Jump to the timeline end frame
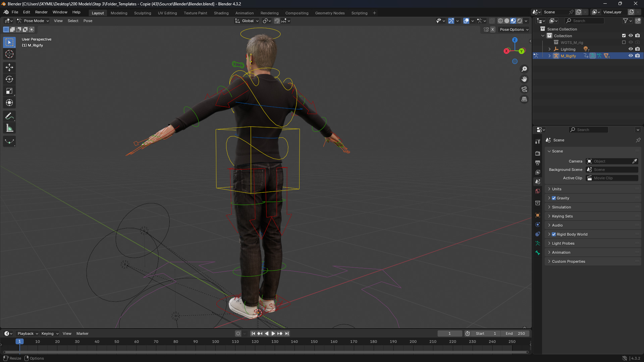The width and height of the screenshot is (644, 362). (x=287, y=334)
